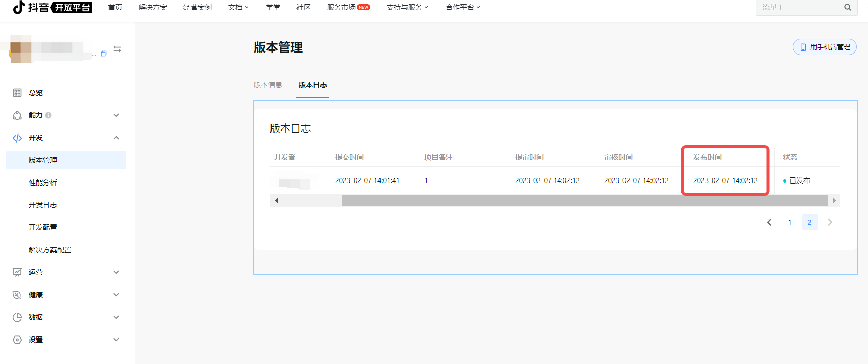Image resolution: width=868 pixels, height=364 pixels.
Task: Expand the 数据 sidebar section
Action: [116, 317]
